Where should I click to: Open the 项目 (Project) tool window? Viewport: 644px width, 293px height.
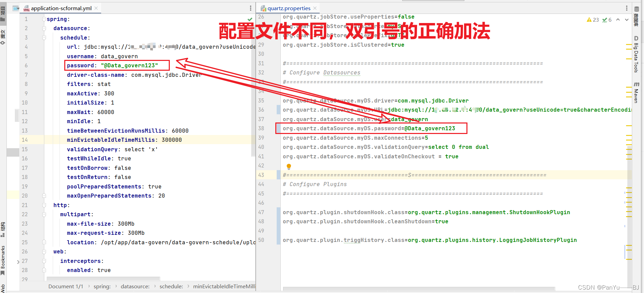3,14
